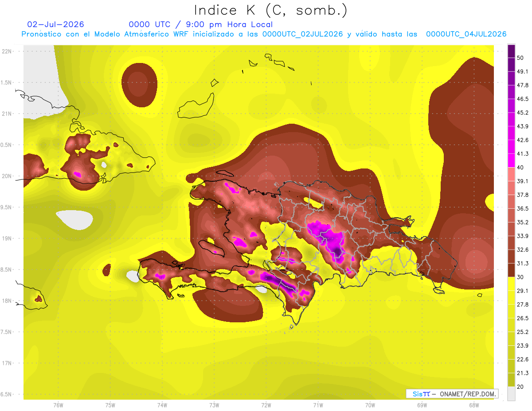This screenshot has height=411, width=532.
Task: Click the colorbar value label 26.5
Action: [x=523, y=318]
